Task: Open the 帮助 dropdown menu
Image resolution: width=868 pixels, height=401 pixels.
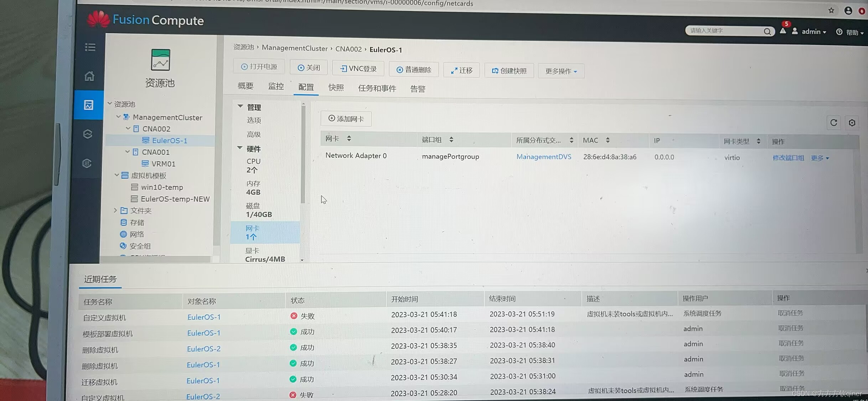Action: pos(850,32)
